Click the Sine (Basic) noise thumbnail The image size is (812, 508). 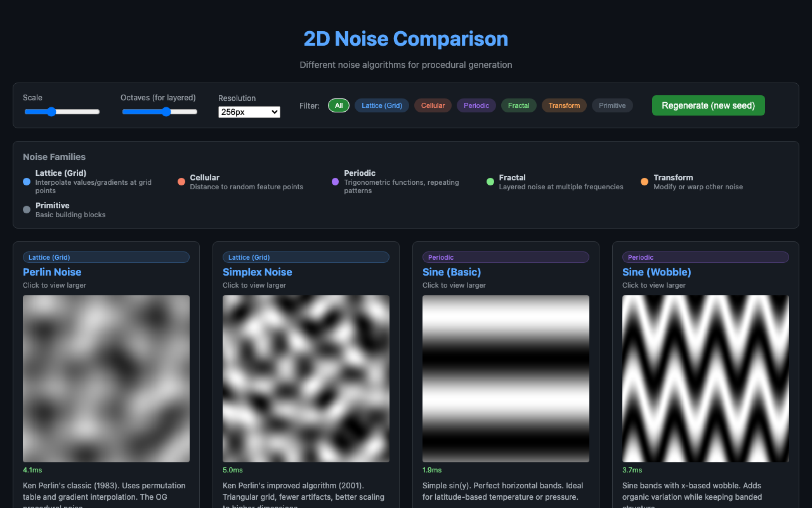(506, 378)
